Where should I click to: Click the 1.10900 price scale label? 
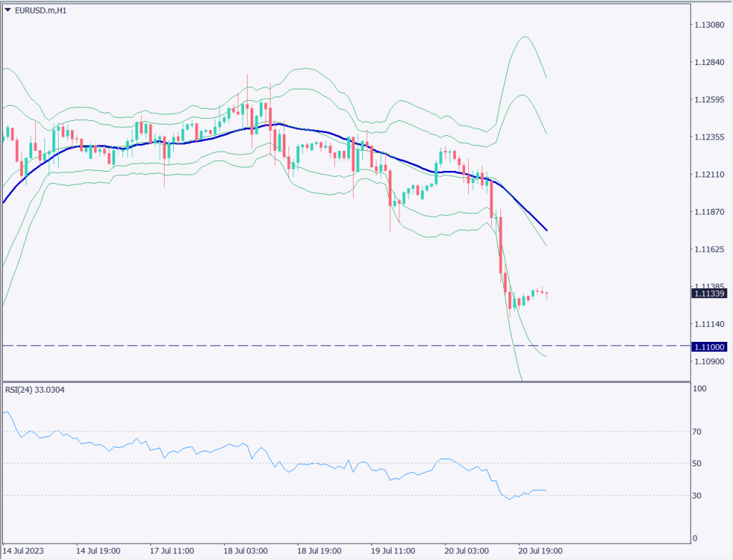coord(709,361)
